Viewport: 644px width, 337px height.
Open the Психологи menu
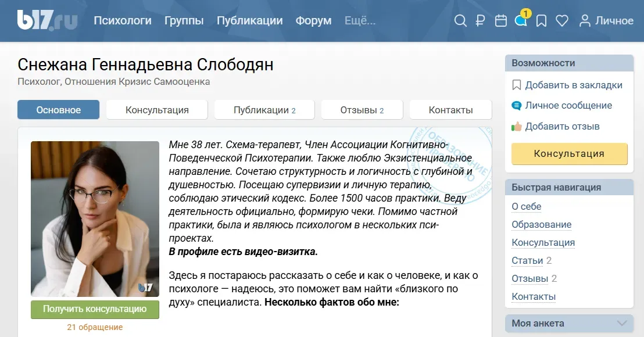click(123, 20)
